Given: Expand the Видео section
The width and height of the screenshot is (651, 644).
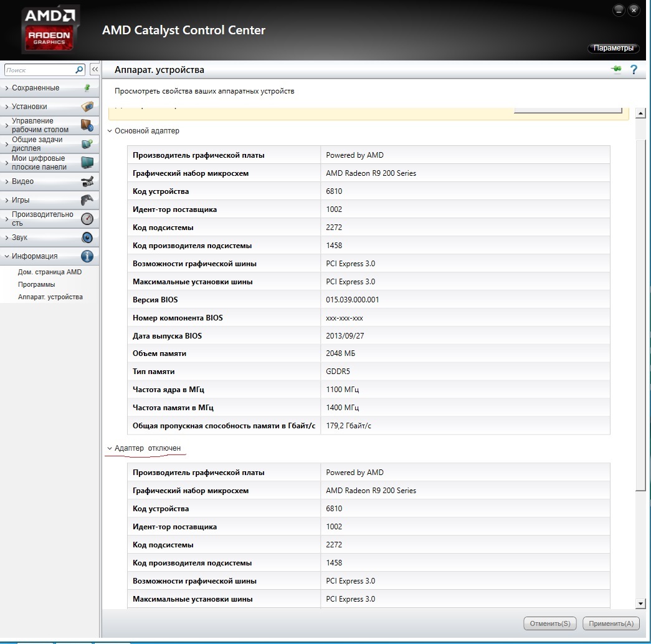Looking at the screenshot, I should pyautogui.click(x=6, y=181).
